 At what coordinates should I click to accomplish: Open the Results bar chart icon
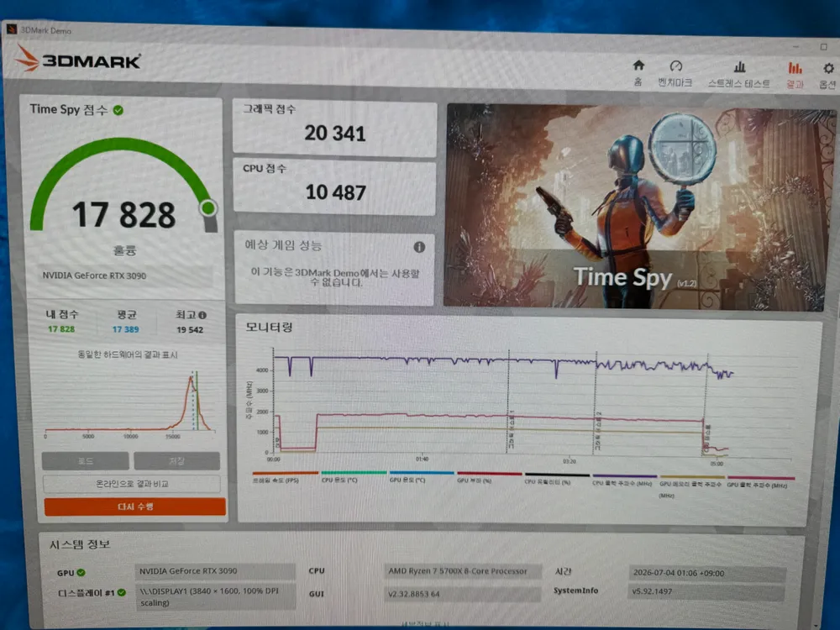pyautogui.click(x=795, y=68)
